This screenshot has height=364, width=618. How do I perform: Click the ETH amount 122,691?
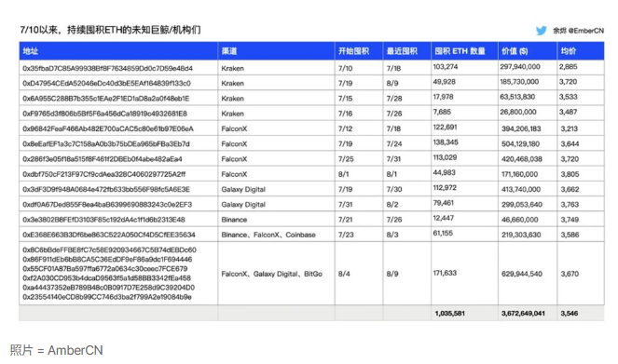coord(445,128)
